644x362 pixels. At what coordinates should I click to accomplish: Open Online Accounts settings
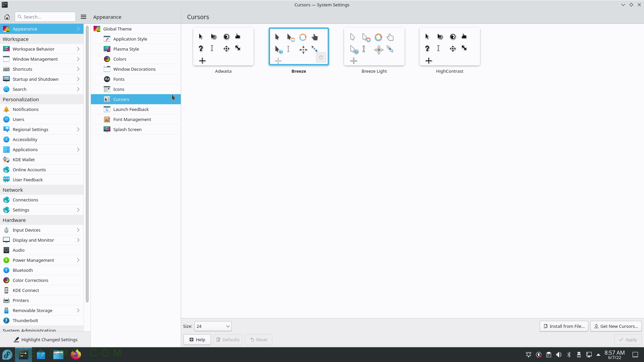(x=42, y=170)
